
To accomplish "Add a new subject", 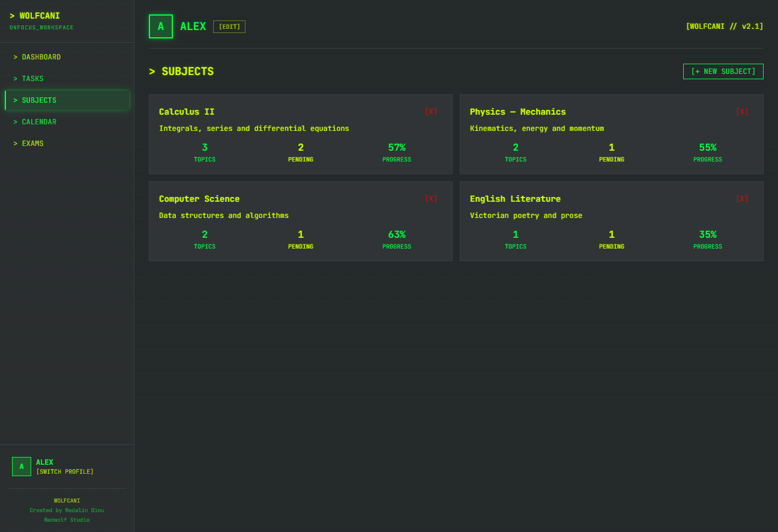I will [723, 71].
